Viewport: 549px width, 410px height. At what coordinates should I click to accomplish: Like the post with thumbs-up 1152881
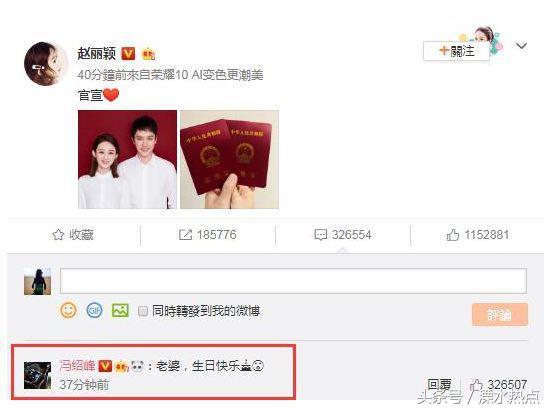453,235
